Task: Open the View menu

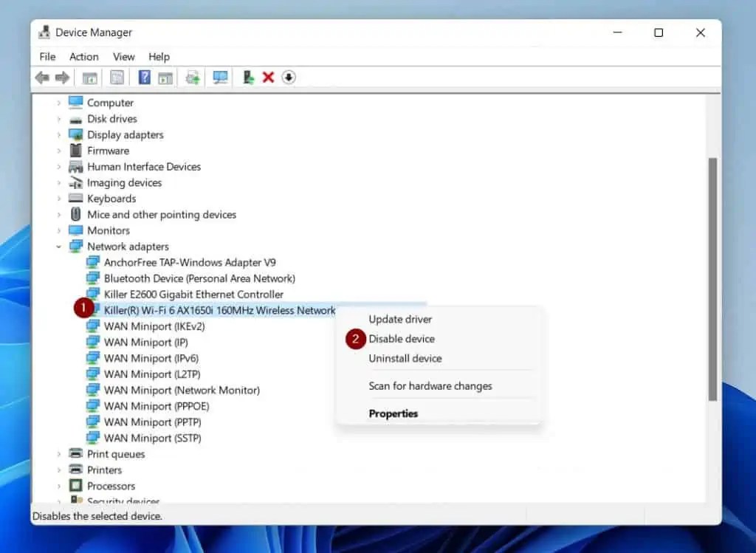Action: click(123, 56)
